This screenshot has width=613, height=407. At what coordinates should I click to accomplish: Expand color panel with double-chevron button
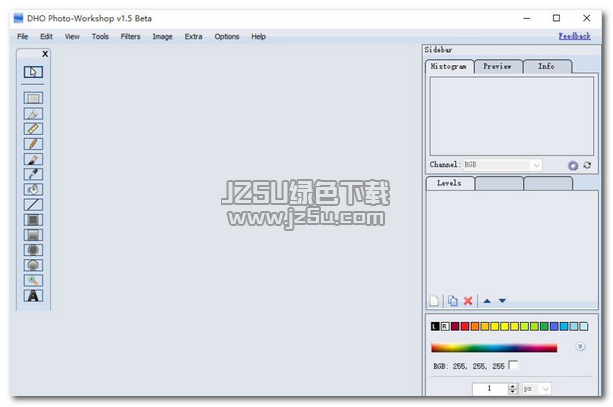(581, 346)
